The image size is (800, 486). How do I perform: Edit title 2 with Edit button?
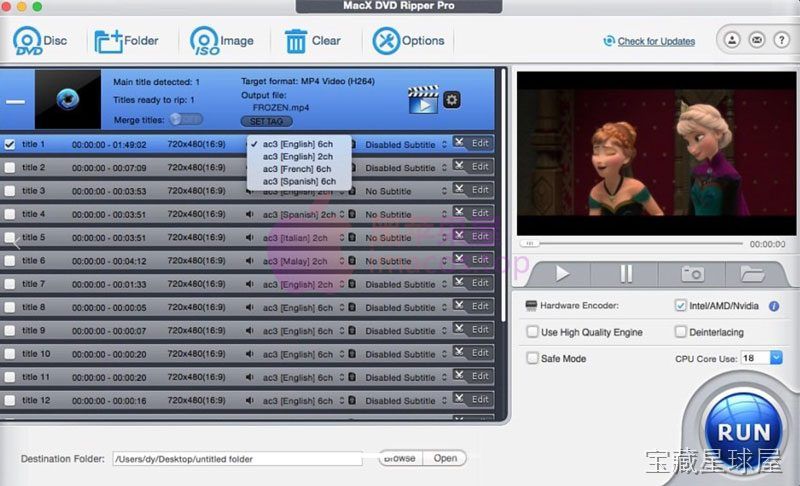[x=480, y=166]
